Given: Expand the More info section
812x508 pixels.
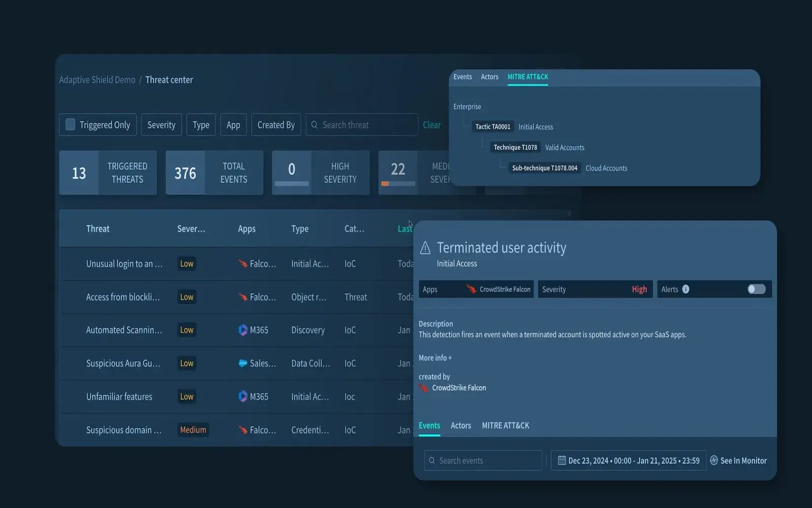Looking at the screenshot, I should [x=435, y=358].
